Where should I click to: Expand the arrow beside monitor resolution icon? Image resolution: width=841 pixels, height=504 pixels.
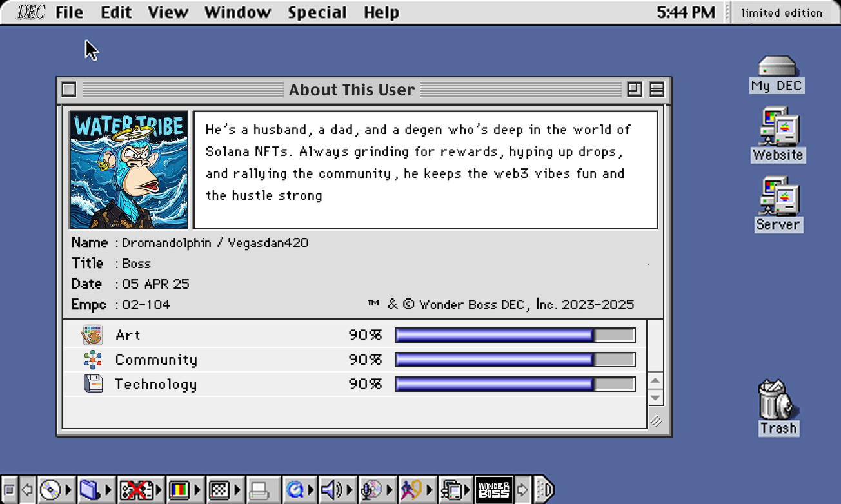point(237,490)
